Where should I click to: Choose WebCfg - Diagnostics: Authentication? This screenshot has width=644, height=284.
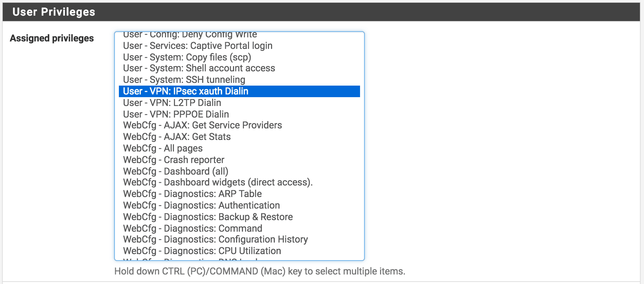point(239,206)
